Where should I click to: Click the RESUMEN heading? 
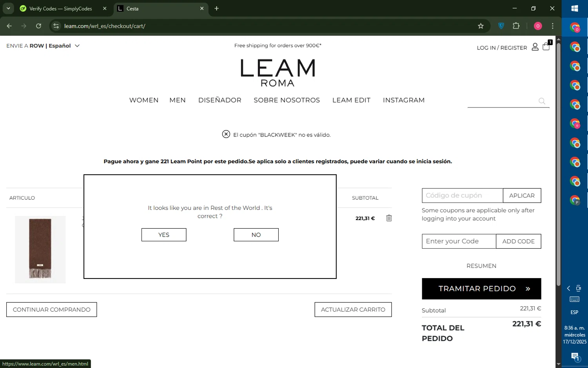coord(481,266)
